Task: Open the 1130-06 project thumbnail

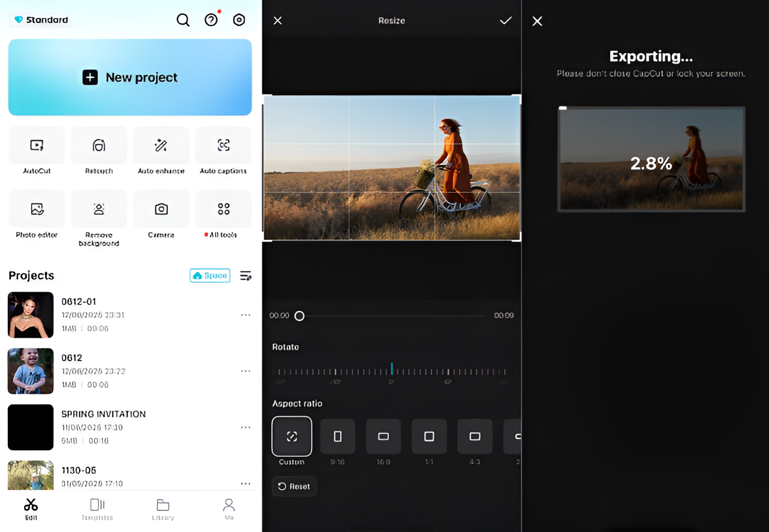Action: (30, 476)
